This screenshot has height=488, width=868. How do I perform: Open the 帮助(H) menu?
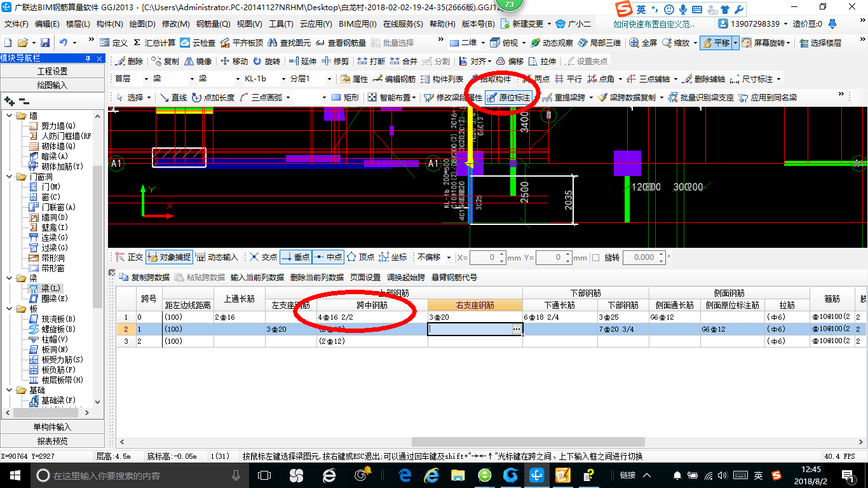442,24
